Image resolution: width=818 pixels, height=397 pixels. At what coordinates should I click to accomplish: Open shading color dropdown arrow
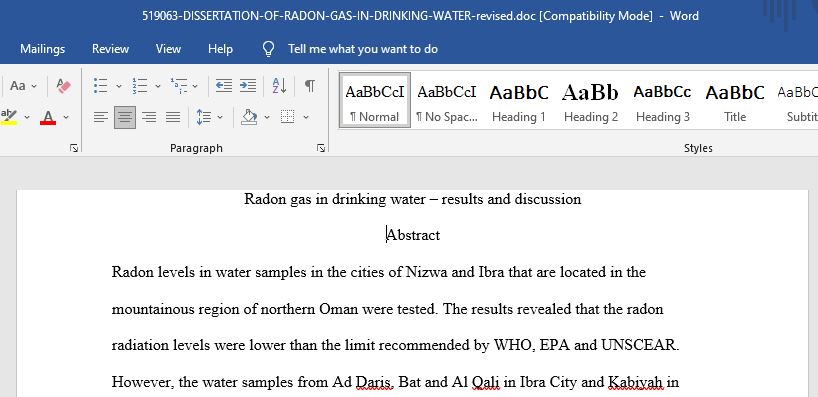pyautogui.click(x=267, y=117)
